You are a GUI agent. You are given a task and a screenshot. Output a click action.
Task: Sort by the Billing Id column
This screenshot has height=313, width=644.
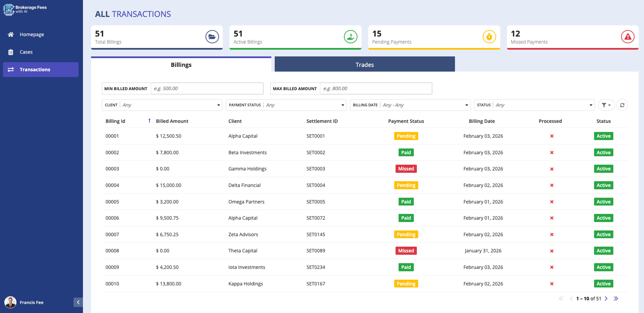[115, 121]
